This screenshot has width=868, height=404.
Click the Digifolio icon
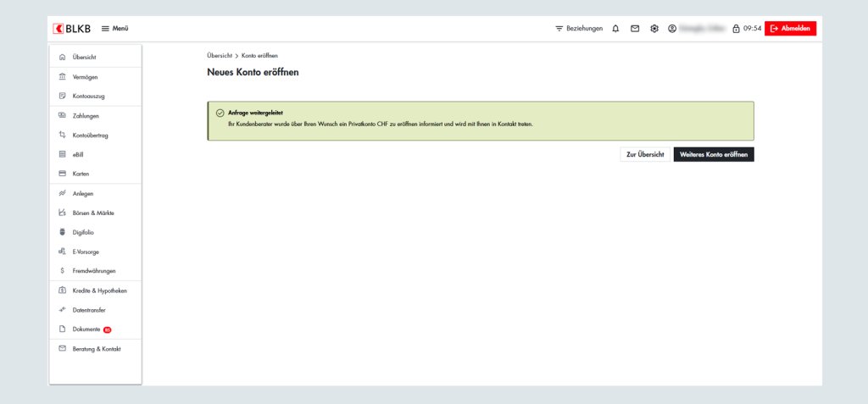62,232
